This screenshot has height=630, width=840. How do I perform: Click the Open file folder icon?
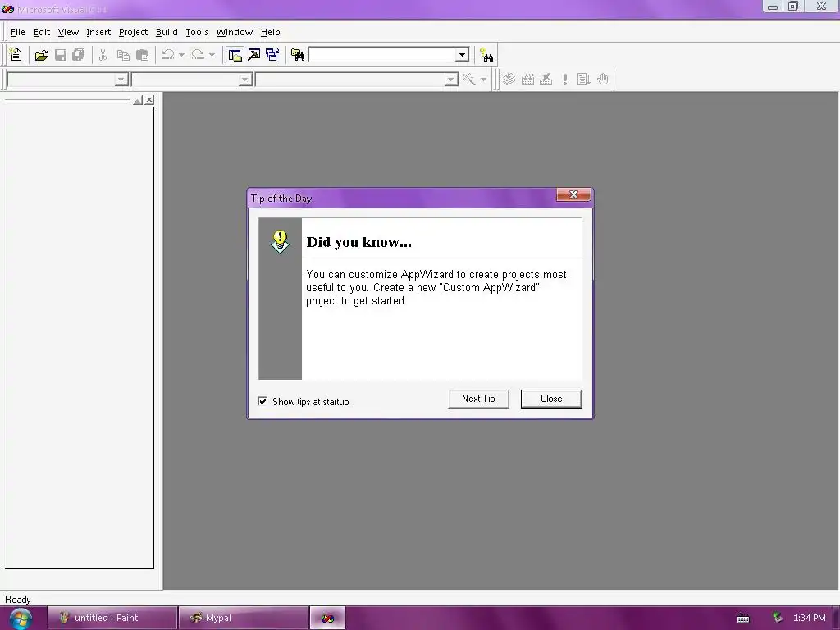coord(41,55)
